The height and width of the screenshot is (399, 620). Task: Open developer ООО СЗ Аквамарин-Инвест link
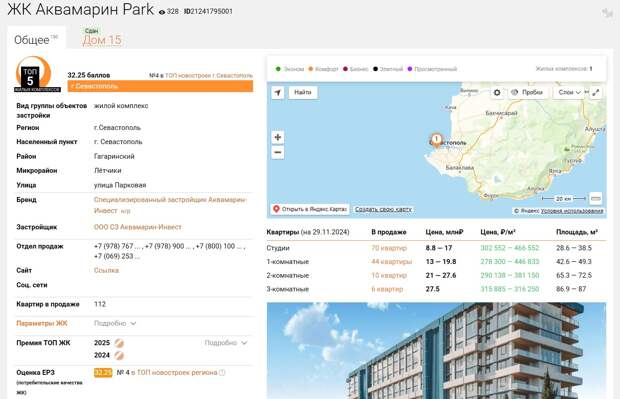pos(138,227)
